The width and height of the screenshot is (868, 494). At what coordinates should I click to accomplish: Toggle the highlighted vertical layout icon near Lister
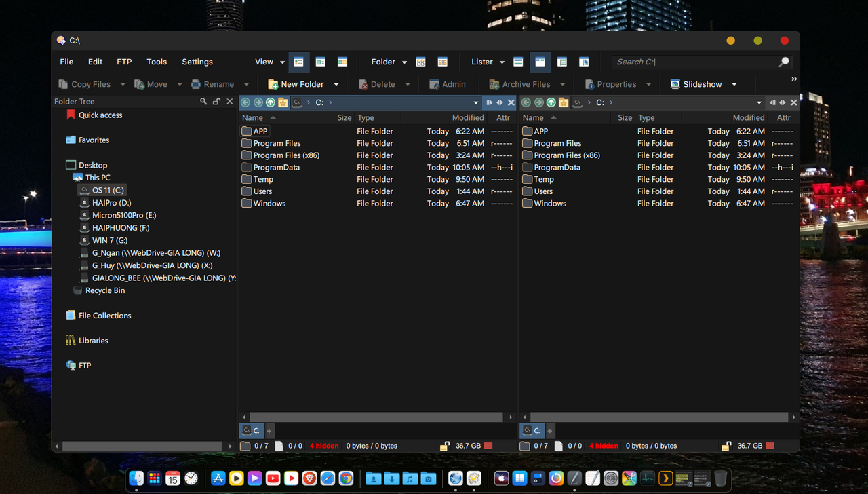[540, 62]
